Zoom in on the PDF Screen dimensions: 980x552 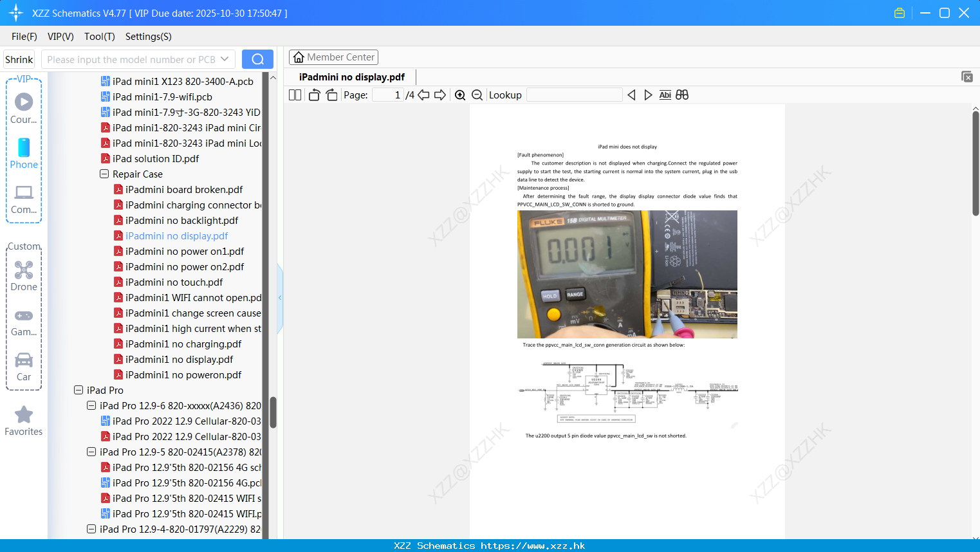460,95
